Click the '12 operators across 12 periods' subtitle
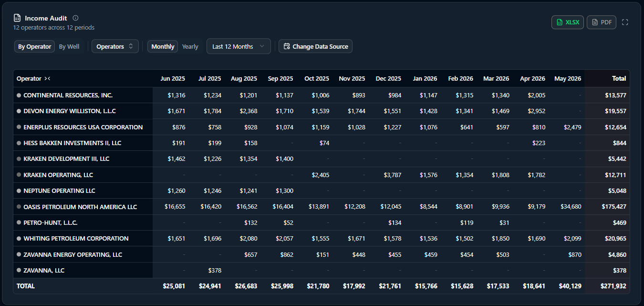The width and height of the screenshot is (644, 306). 54,28
